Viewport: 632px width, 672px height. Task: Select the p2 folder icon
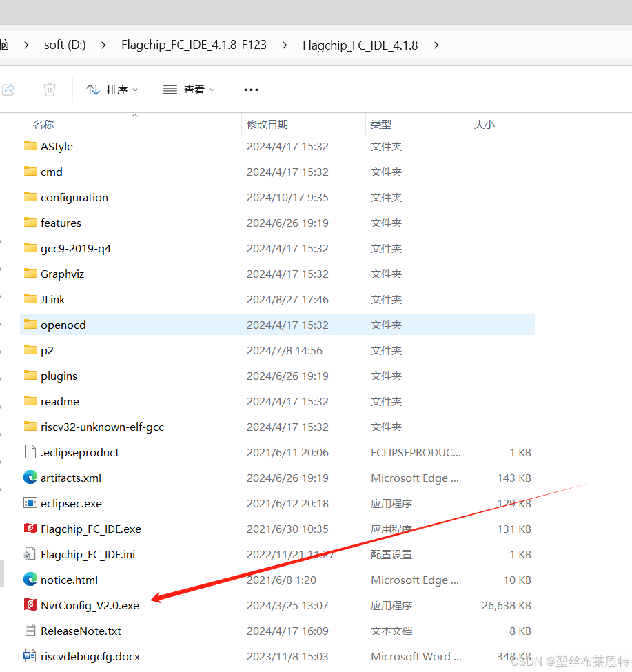[x=30, y=350]
